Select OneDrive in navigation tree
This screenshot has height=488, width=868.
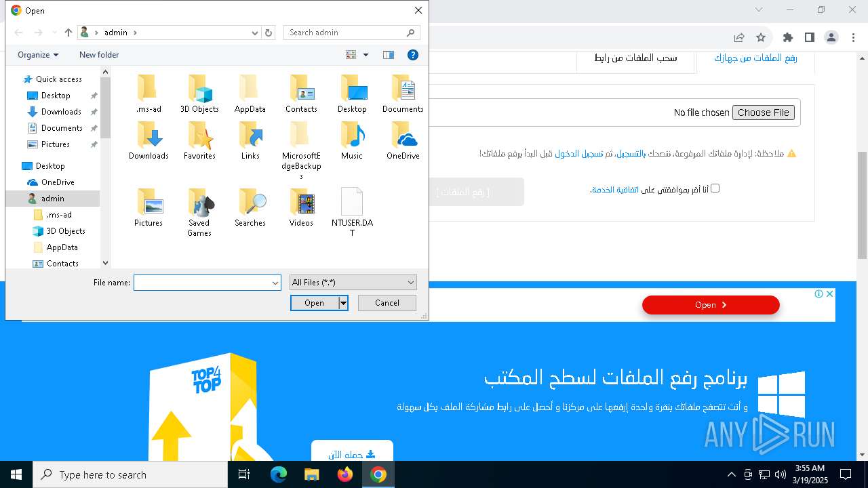point(58,182)
